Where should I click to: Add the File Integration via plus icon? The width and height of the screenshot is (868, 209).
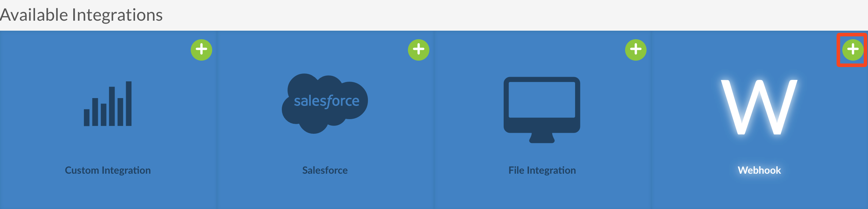tap(636, 50)
